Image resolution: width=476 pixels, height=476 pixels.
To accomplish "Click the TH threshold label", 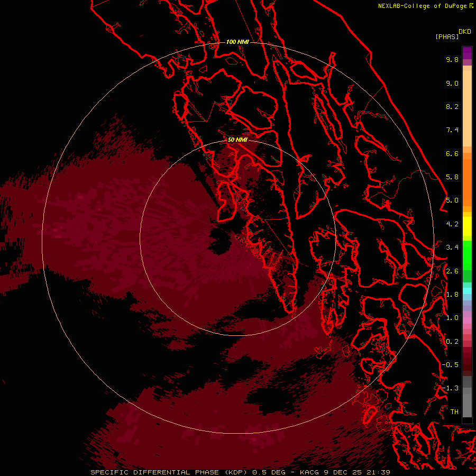I will click(x=454, y=411).
